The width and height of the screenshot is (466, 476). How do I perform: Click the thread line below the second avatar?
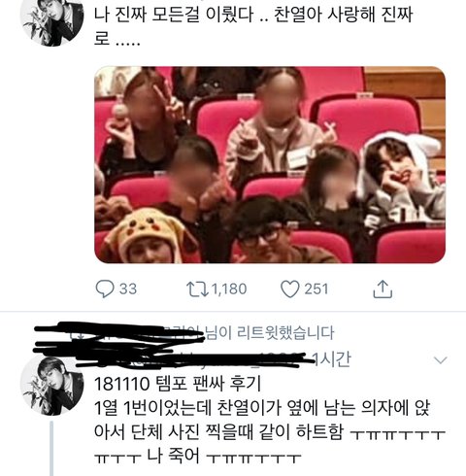[51, 449]
